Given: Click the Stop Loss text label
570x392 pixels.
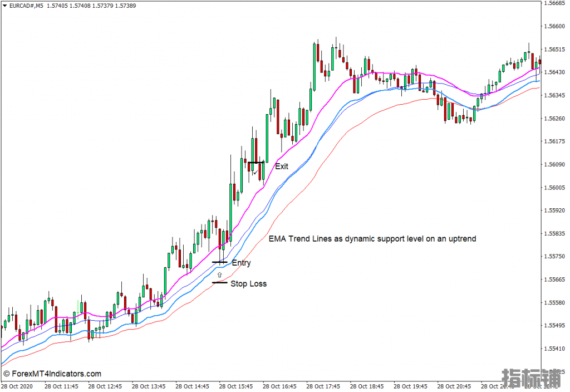Looking at the screenshot, I should pos(248,284).
